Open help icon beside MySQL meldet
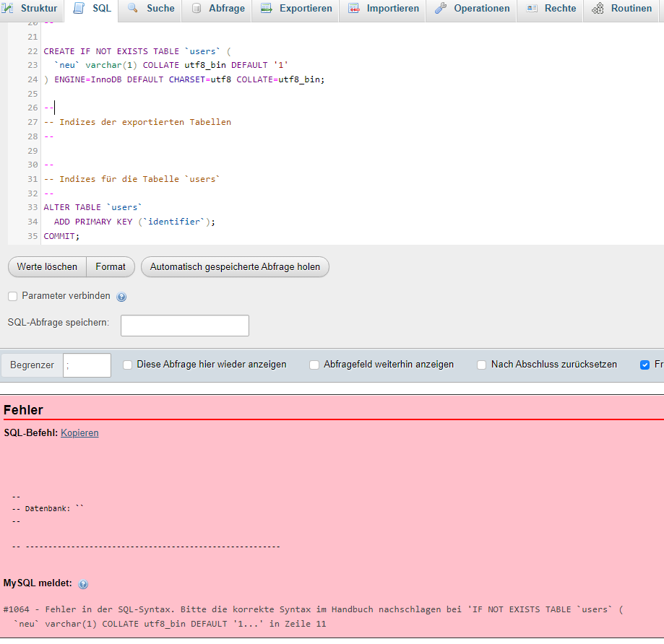The image size is (664, 644). [x=83, y=584]
